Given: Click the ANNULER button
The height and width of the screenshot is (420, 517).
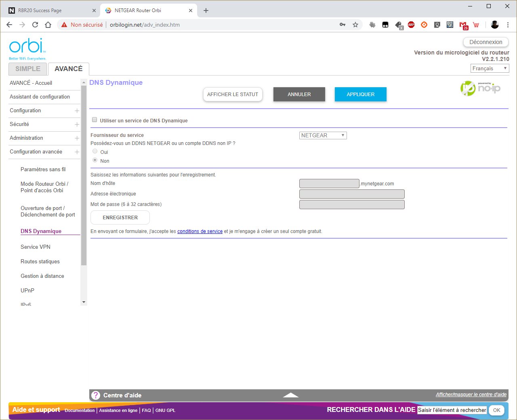Looking at the screenshot, I should 299,94.
